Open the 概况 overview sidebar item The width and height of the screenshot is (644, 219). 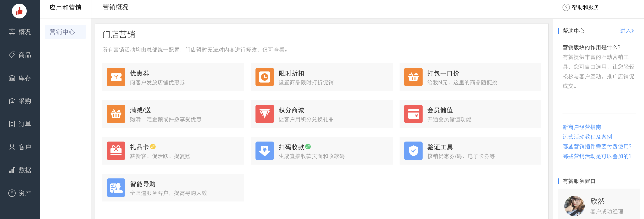click(x=20, y=32)
